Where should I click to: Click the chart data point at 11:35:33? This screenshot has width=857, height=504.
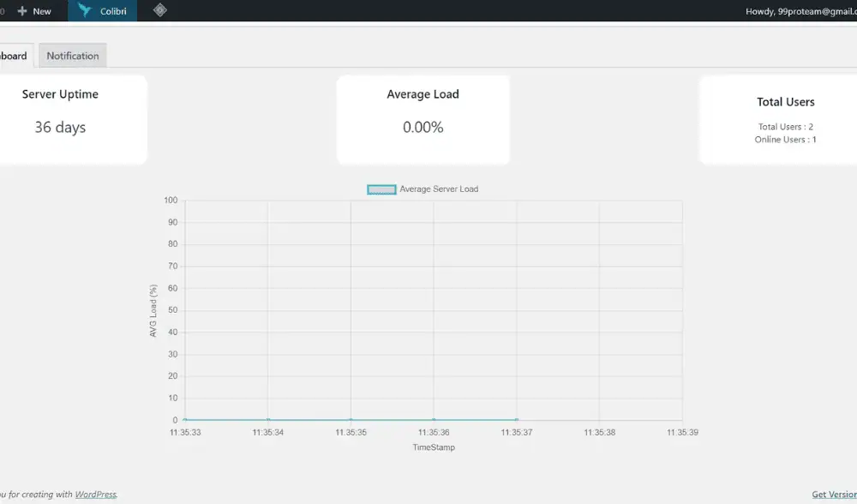[185, 420]
